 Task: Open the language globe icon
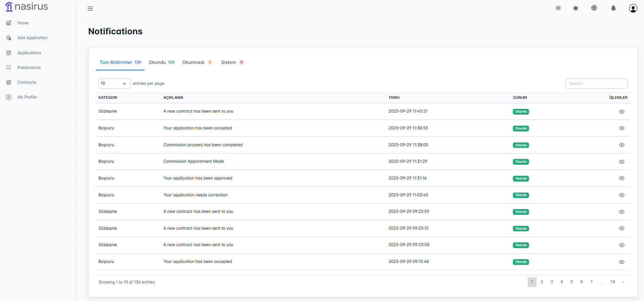coord(594,8)
